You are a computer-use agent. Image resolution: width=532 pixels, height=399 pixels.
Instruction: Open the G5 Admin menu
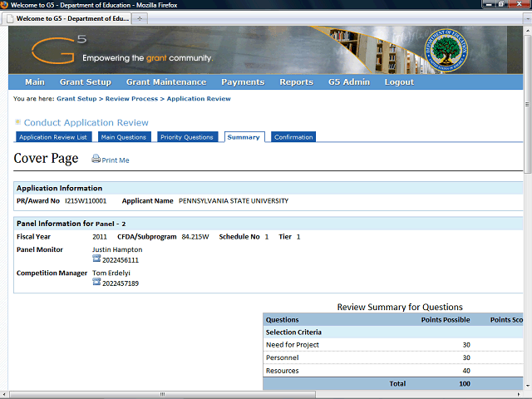tap(349, 82)
